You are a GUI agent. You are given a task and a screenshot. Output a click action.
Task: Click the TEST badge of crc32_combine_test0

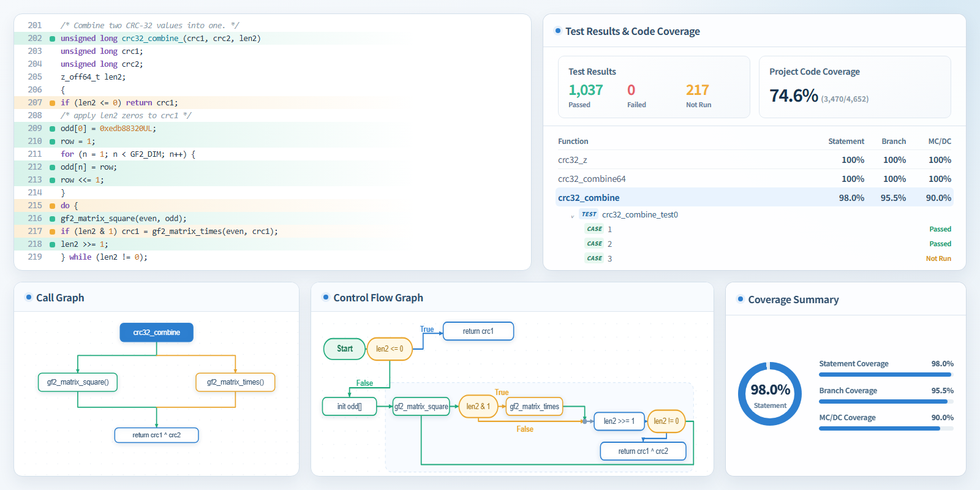589,214
